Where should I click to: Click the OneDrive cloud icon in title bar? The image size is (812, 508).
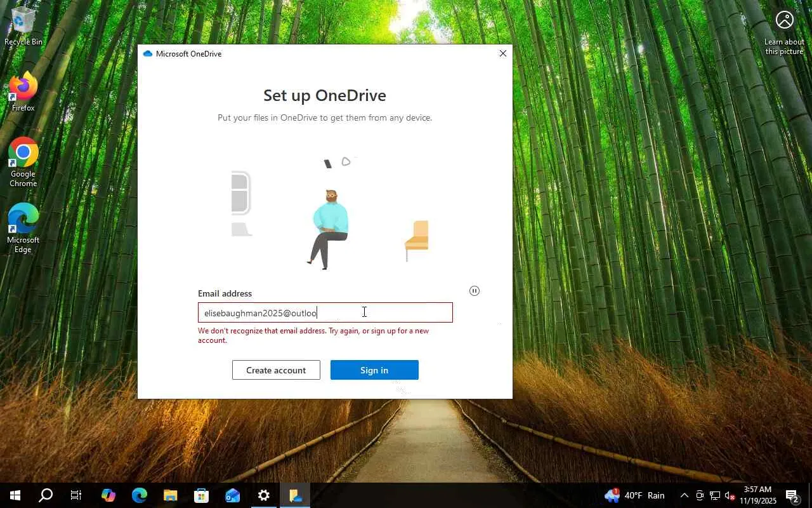(x=148, y=54)
